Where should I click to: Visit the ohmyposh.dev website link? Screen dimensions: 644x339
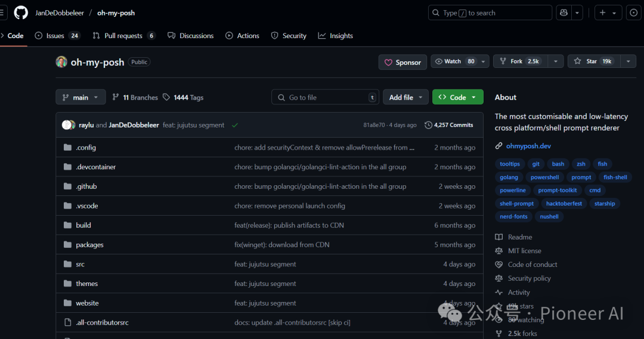point(528,146)
